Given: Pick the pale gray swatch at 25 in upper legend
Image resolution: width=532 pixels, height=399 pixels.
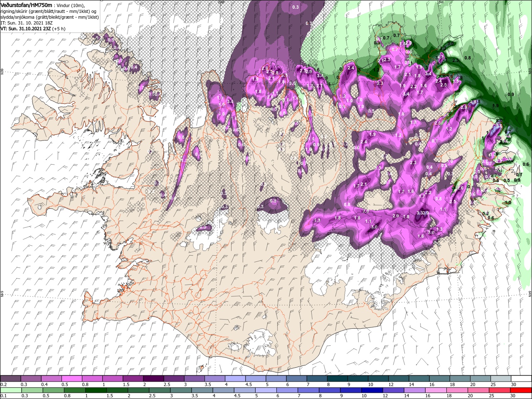Looking at the screenshot, I should pos(500,379).
